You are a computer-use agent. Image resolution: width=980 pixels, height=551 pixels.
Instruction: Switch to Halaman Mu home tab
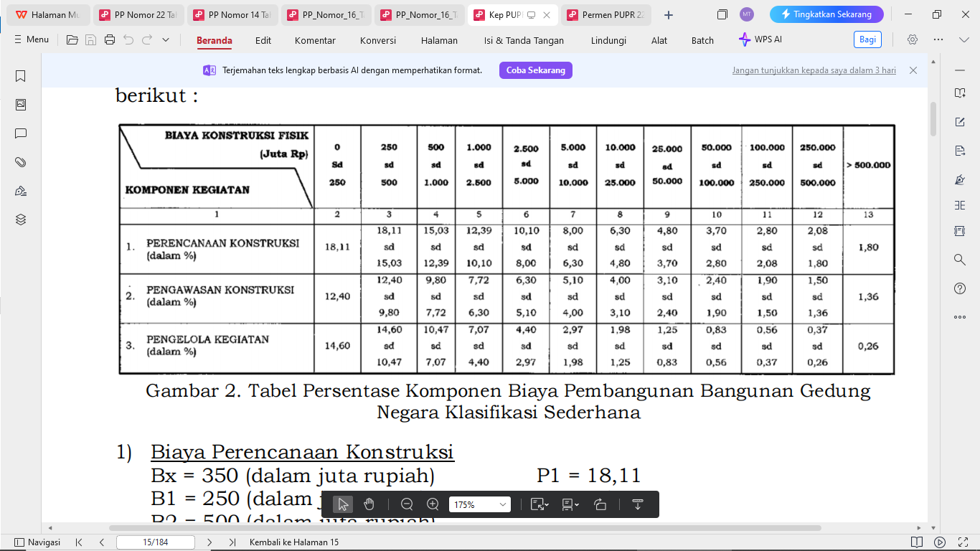(47, 14)
